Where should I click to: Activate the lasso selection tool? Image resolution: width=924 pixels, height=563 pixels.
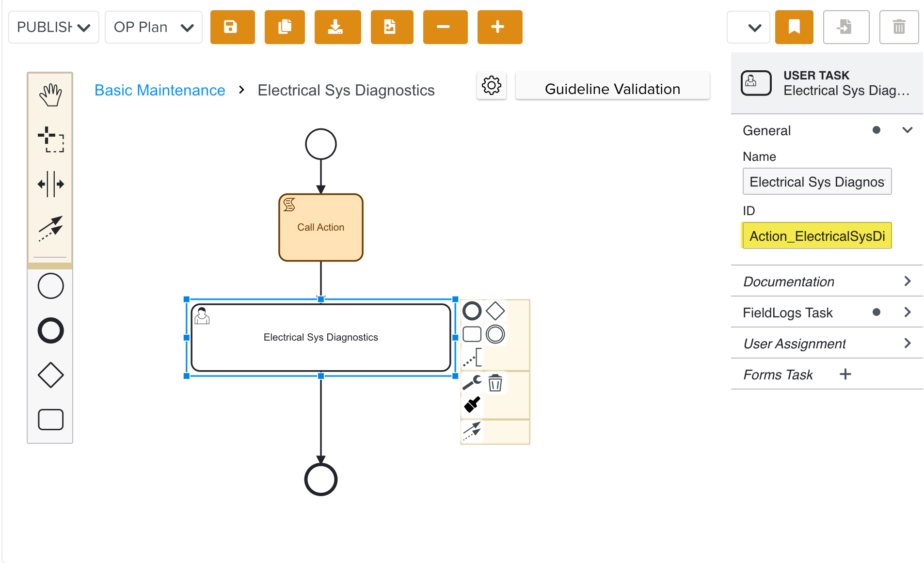tap(50, 140)
